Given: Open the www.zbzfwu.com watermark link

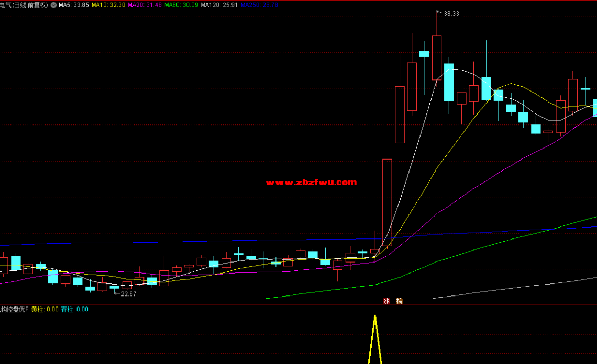Looking at the screenshot, I should coord(311,183).
